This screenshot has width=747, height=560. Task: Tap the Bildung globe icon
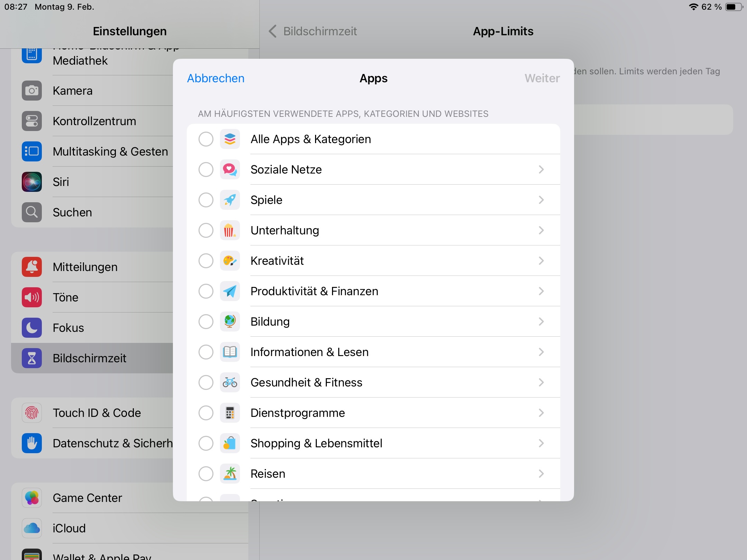(230, 321)
